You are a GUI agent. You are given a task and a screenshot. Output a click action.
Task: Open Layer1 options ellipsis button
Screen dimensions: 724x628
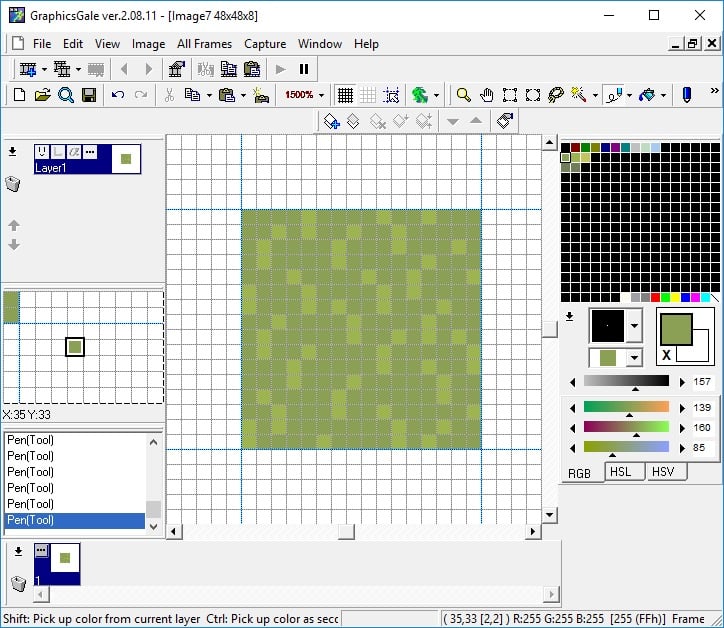coord(90,151)
